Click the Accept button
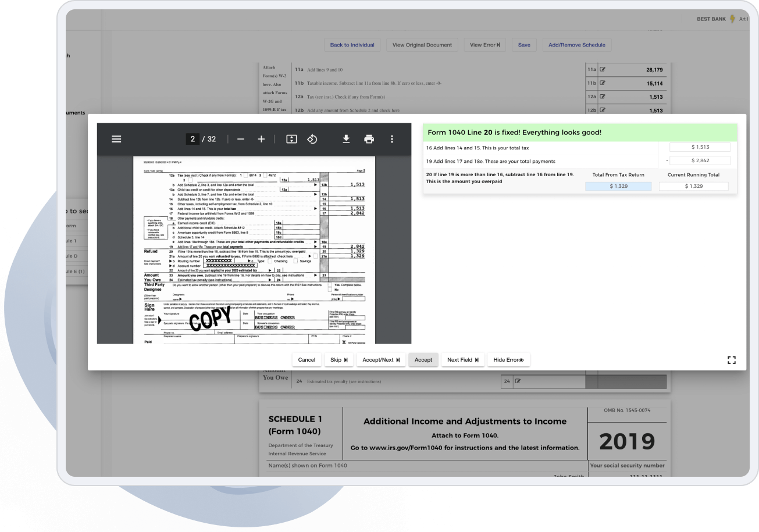Image resolution: width=759 pixels, height=532 pixels. pyautogui.click(x=423, y=360)
